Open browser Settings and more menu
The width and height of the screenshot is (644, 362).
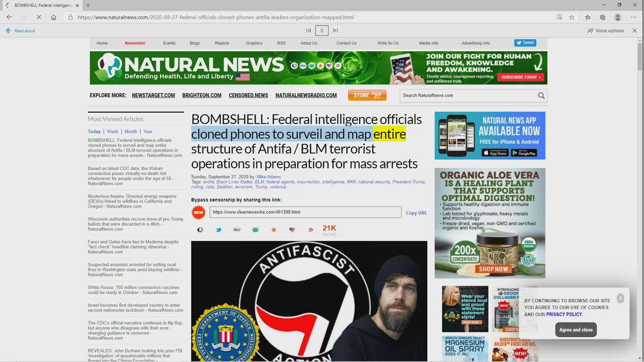pyautogui.click(x=633, y=17)
